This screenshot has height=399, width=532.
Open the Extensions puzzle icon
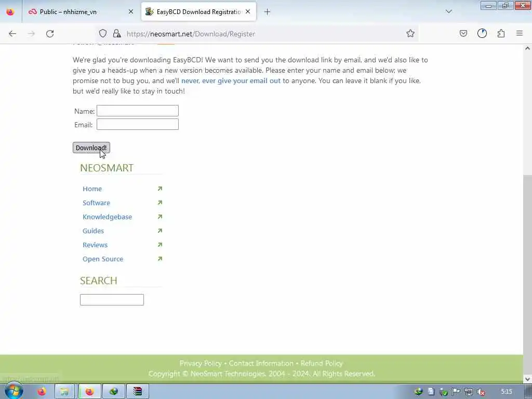pyautogui.click(x=501, y=33)
